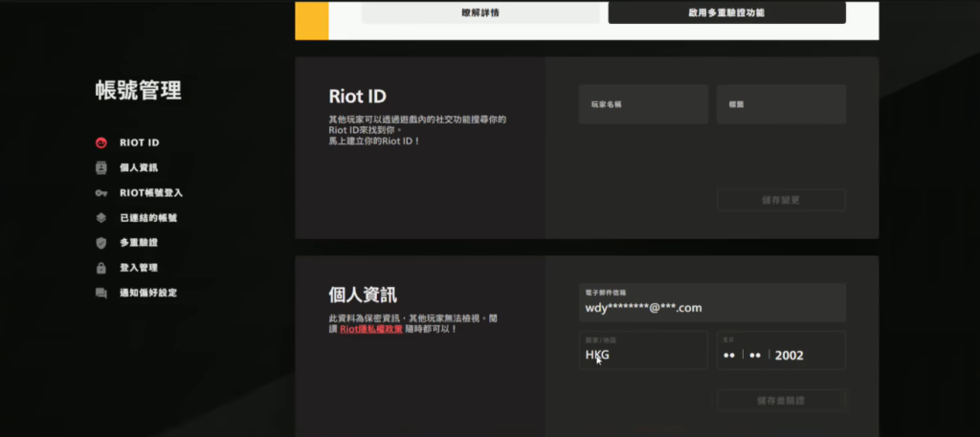Click the Riot ID 儲存變更 button
The width and height of the screenshot is (980, 437).
tap(781, 201)
